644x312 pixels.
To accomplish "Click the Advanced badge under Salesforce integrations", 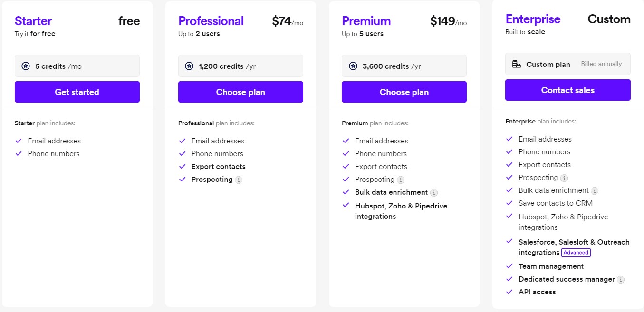I will click(576, 253).
